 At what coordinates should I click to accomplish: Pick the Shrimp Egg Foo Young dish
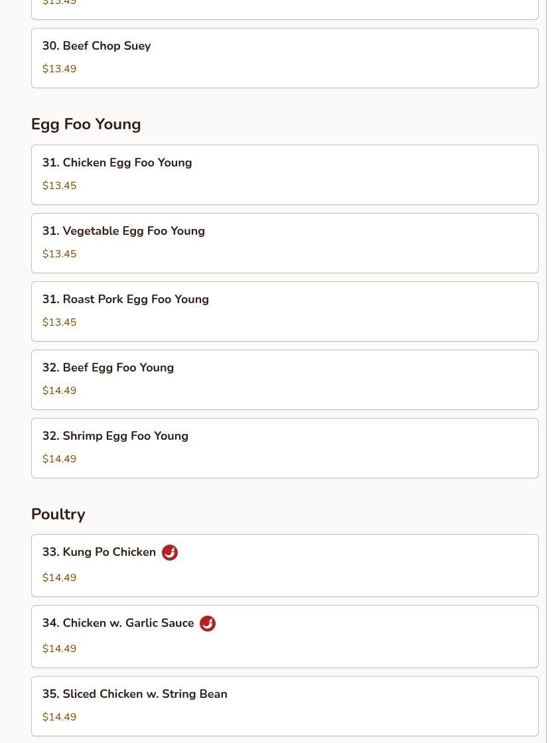(x=285, y=448)
